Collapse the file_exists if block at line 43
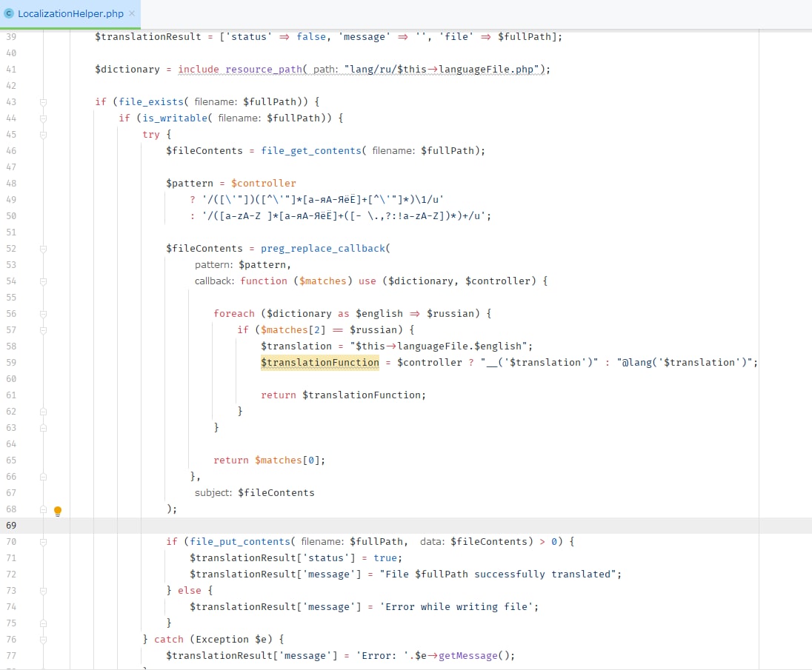812x670 pixels. [x=44, y=102]
